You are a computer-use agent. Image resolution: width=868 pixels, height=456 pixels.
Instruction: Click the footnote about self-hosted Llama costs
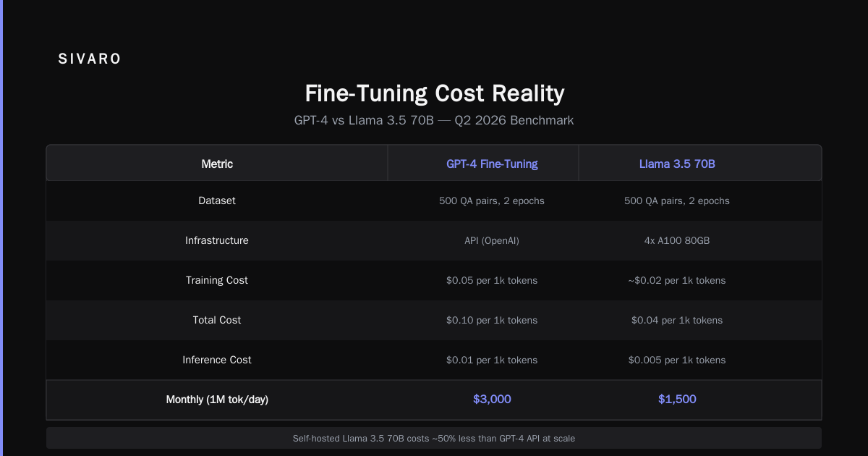pyautogui.click(x=434, y=438)
